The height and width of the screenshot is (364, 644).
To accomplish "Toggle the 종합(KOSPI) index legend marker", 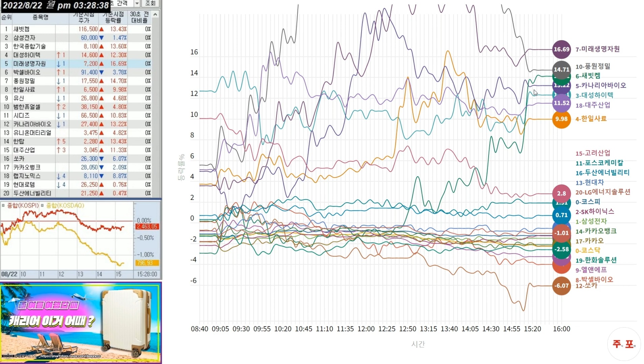I will pos(3,205).
